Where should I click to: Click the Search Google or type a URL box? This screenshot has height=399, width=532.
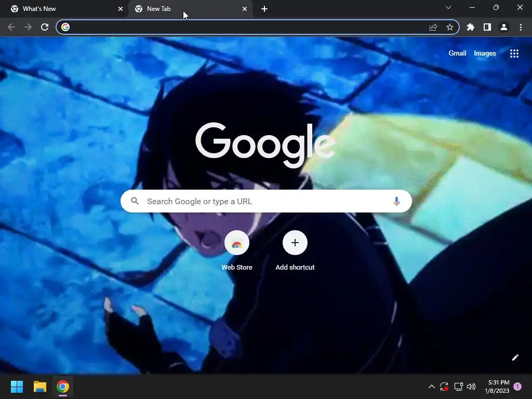[267, 201]
